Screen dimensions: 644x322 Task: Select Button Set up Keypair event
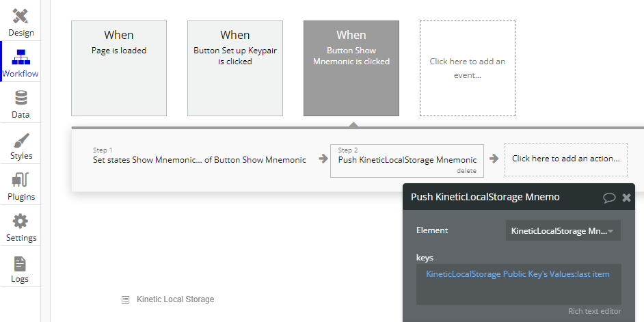[x=235, y=68]
